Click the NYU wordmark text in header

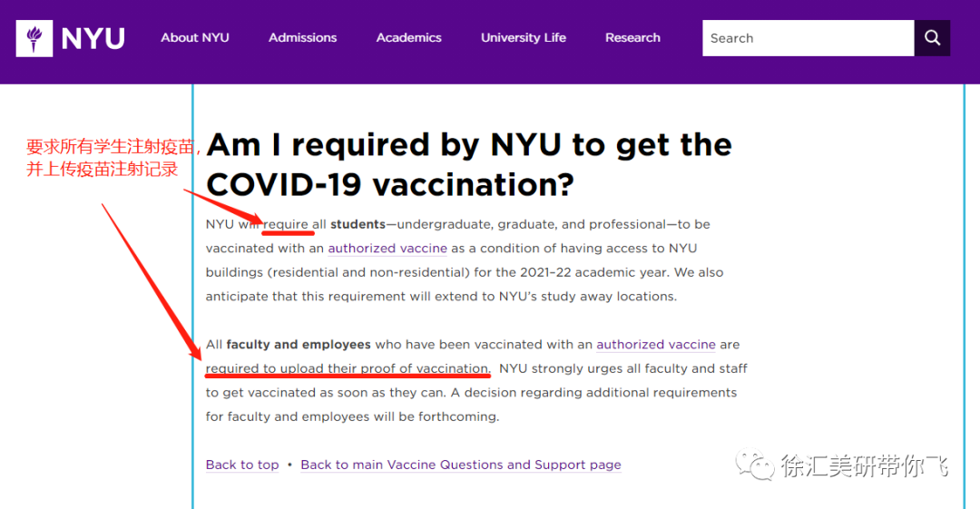point(93,38)
